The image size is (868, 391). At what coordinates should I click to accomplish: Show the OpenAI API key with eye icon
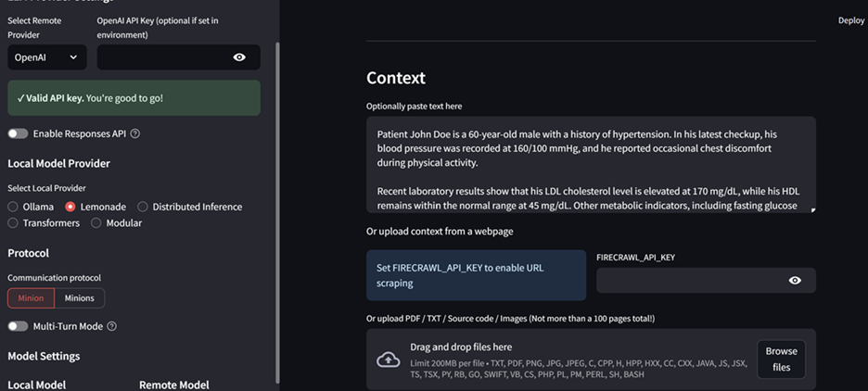coord(239,57)
